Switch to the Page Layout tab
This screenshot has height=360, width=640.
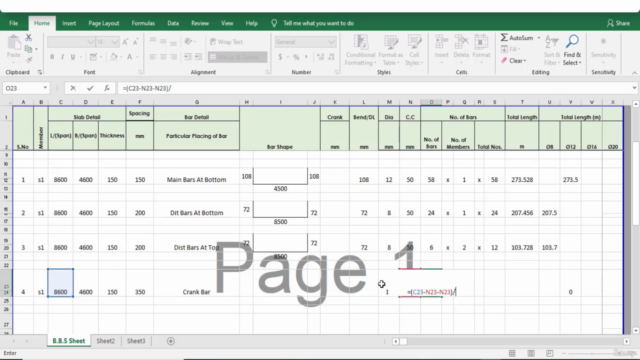[x=104, y=23]
